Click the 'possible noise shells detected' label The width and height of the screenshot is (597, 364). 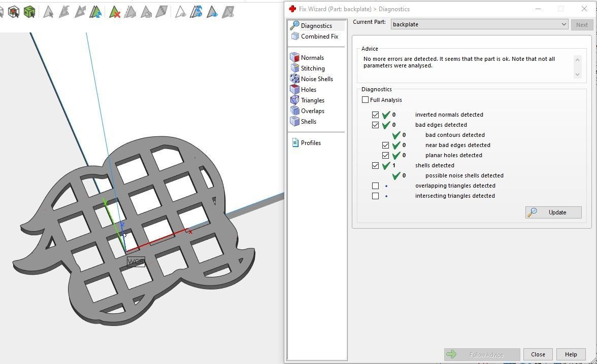tap(464, 175)
